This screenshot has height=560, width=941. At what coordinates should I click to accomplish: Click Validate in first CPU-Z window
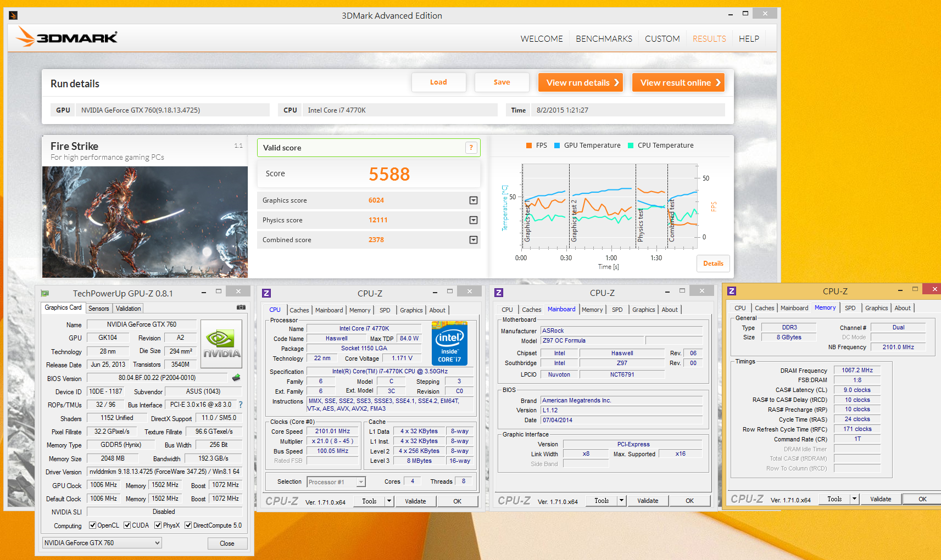click(415, 501)
